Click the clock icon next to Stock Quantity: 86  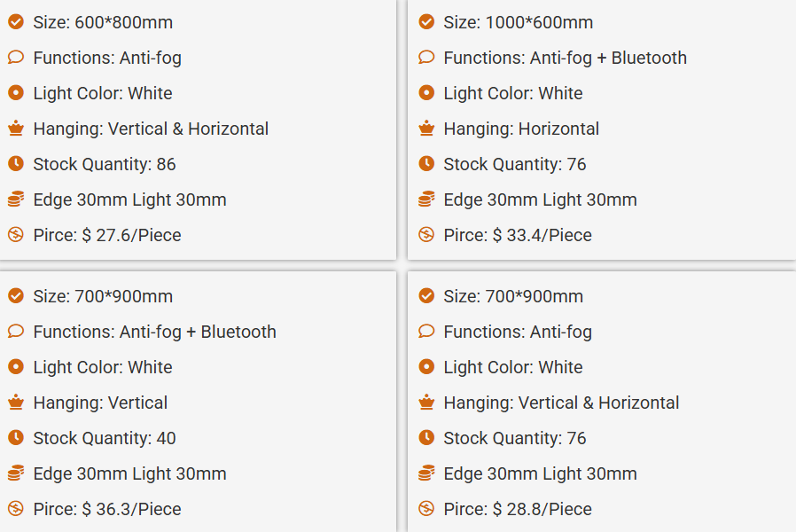click(x=16, y=164)
